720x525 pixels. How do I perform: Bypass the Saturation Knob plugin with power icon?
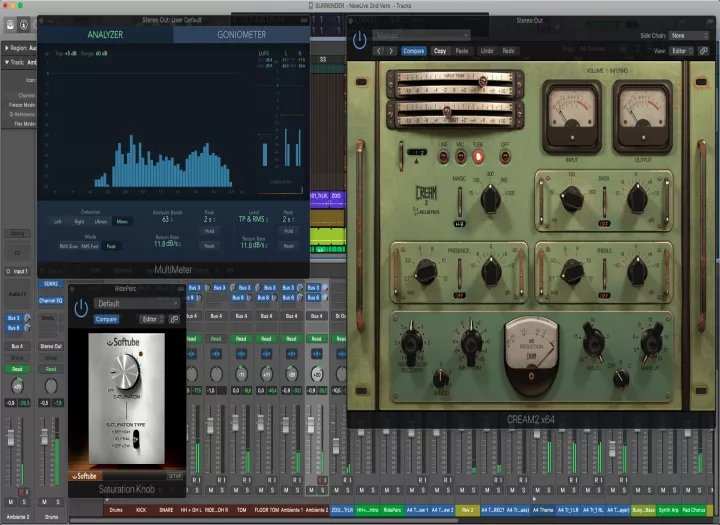(81, 308)
